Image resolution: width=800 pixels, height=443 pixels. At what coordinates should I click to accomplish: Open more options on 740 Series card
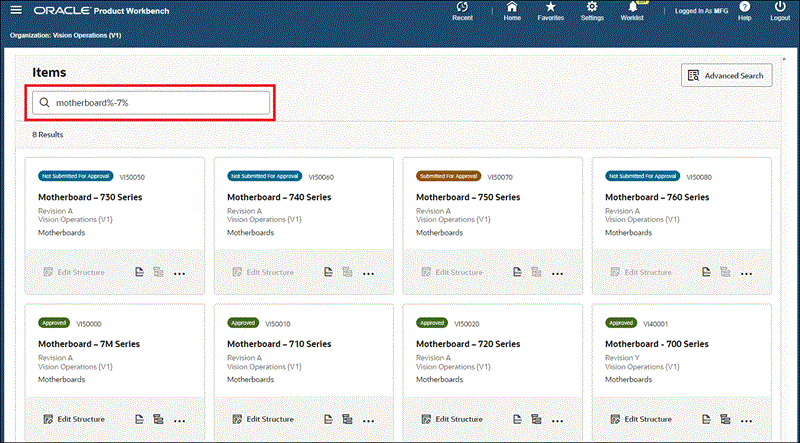tap(368, 274)
